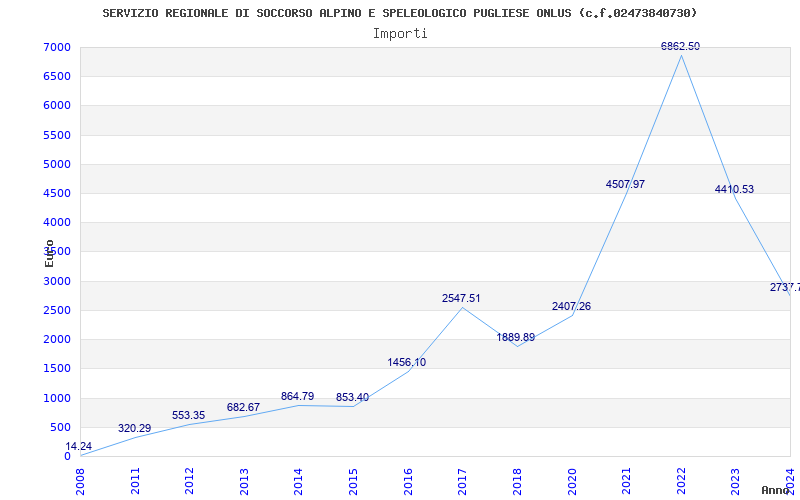Click x-axis year 2013
The image size is (800, 500).
point(244,482)
